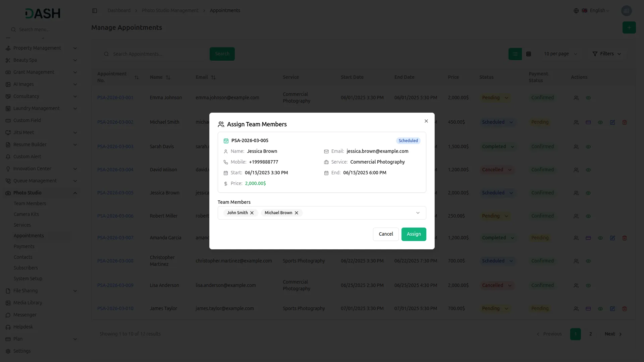The height and width of the screenshot is (362, 644).
Task: Open the 10 per page dropdown
Action: [560, 54]
